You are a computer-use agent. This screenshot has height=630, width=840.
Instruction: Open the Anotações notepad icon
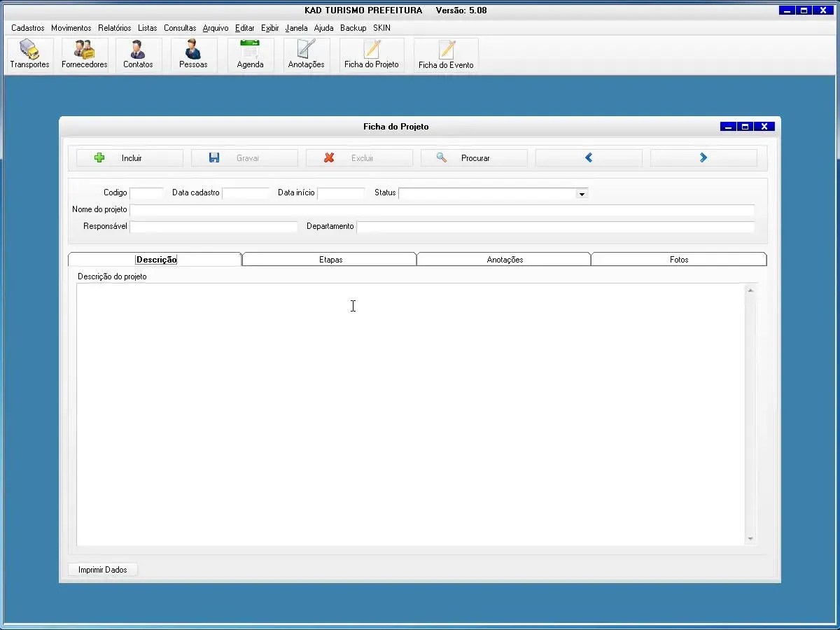pos(307,55)
